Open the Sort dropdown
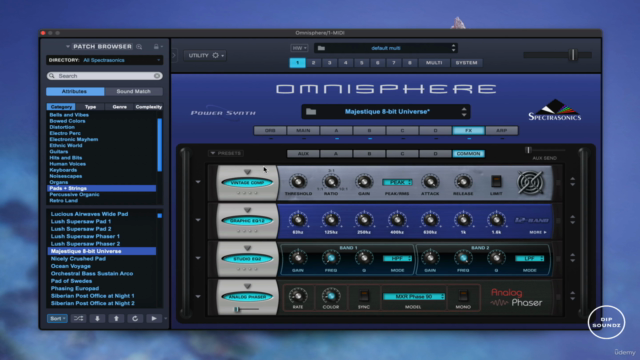640x360 pixels. (x=57, y=318)
